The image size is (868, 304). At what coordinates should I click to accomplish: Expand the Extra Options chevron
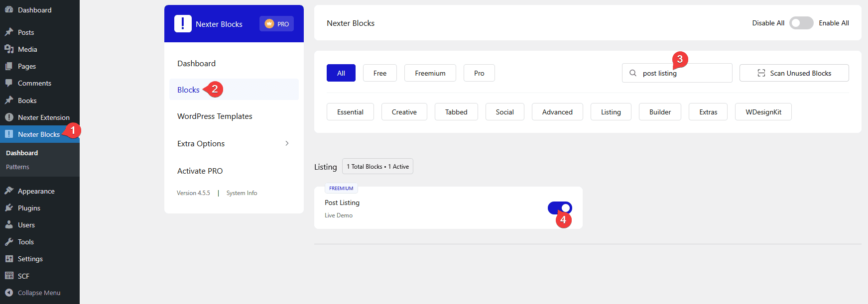click(287, 143)
